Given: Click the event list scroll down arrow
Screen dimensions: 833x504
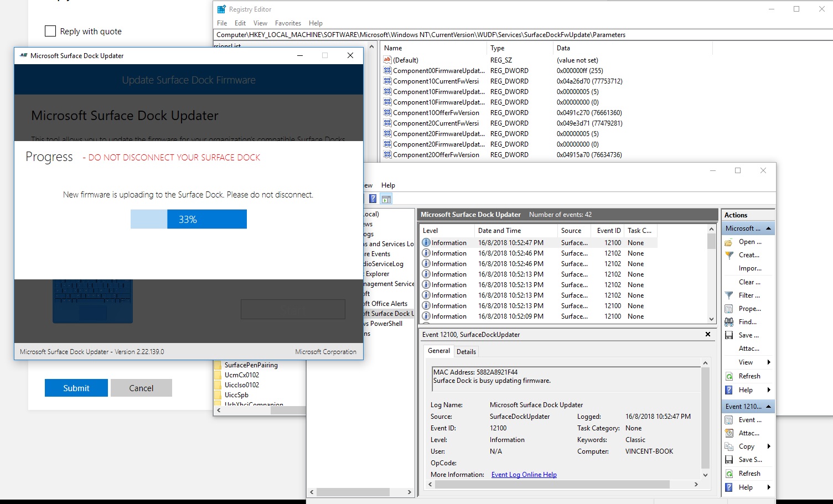Looking at the screenshot, I should pos(711,319).
